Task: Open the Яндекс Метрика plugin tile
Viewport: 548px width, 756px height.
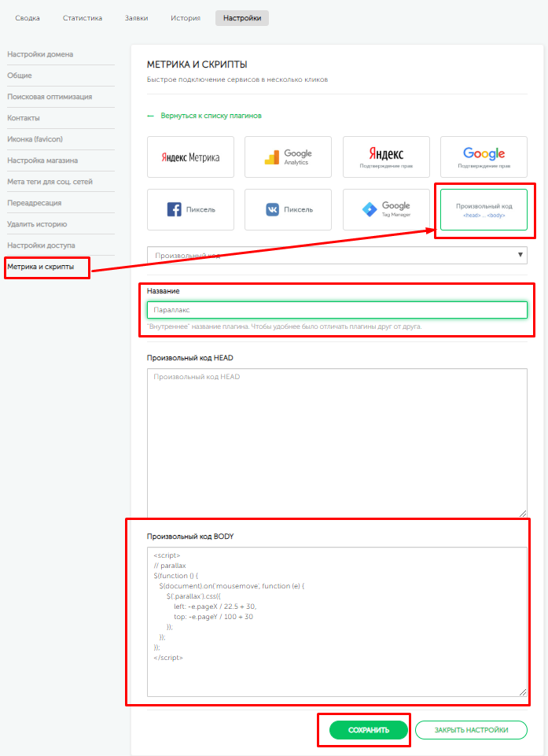Action: coord(190,157)
